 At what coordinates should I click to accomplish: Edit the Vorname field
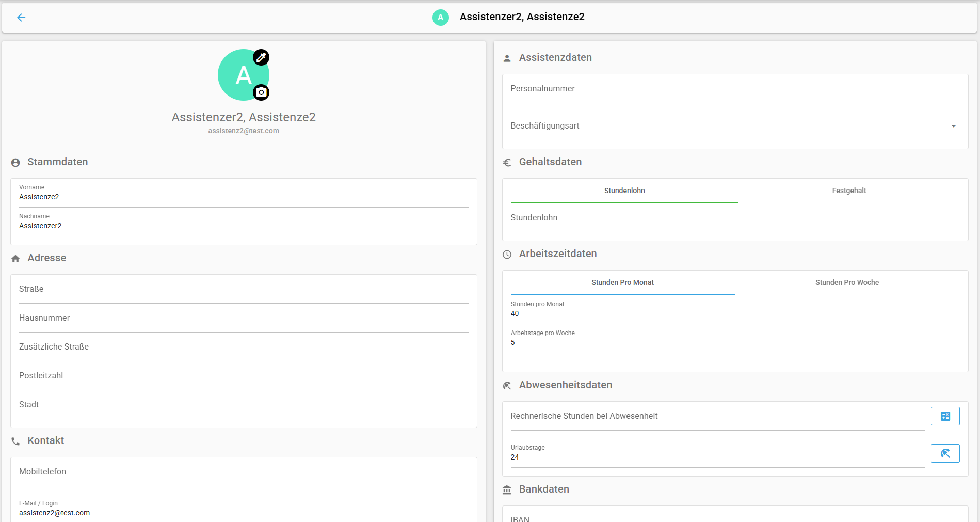[244, 197]
